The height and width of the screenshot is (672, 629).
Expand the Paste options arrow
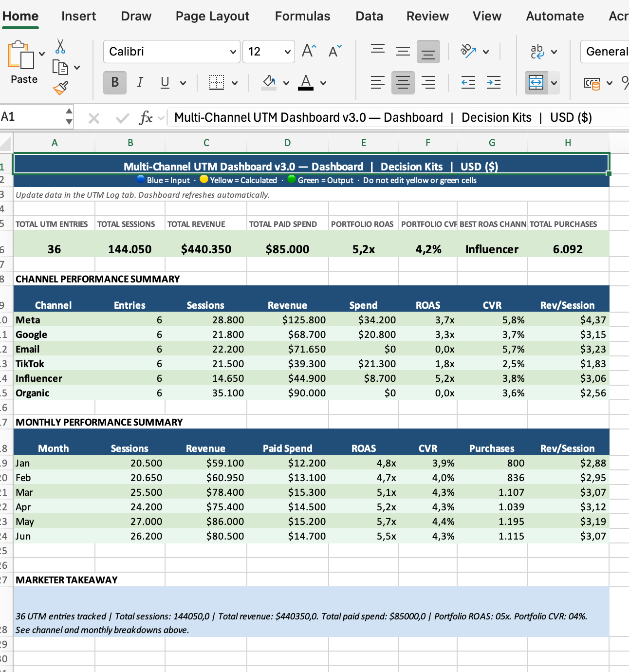[42, 54]
